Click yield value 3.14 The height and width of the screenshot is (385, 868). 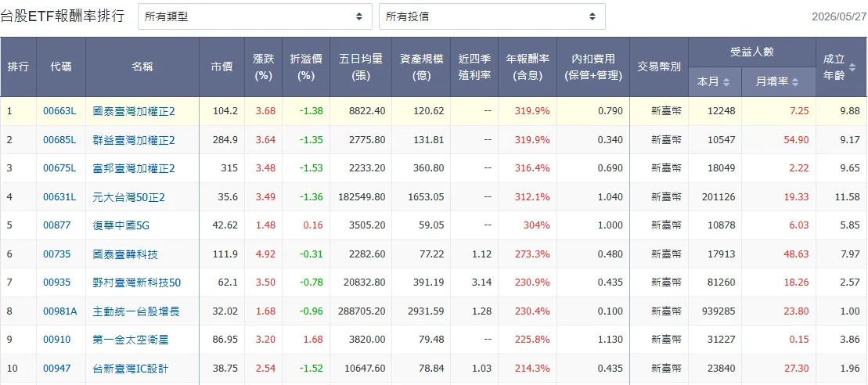click(x=483, y=282)
